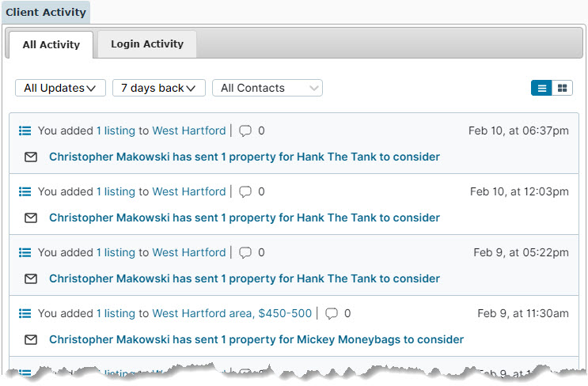This screenshot has height=386, width=588.
Task: Switch to the grid view layout
Action: [x=562, y=88]
